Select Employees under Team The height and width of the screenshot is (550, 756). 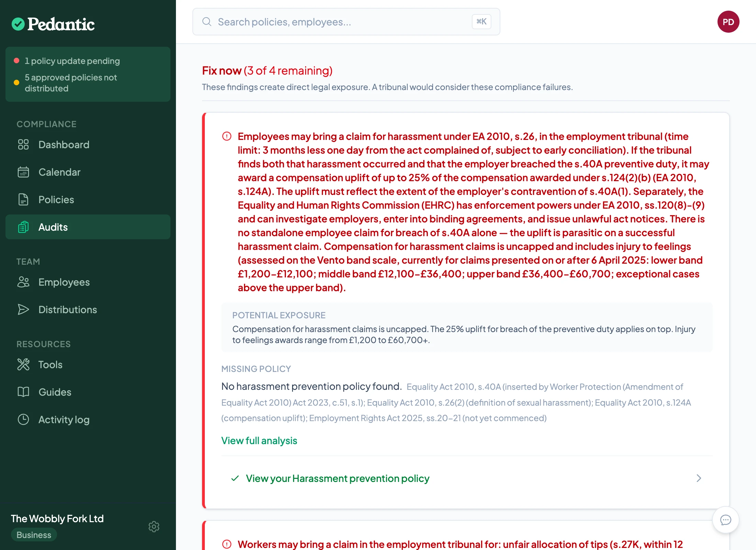[64, 282]
